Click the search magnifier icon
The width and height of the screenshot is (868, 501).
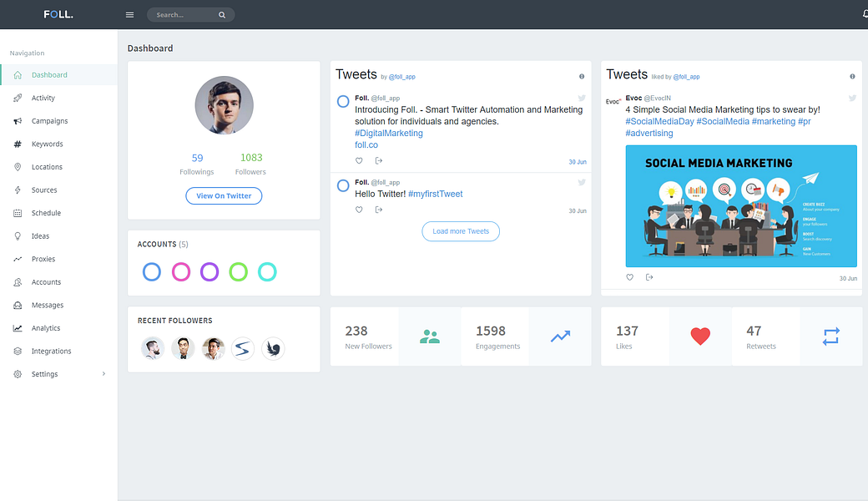coord(222,15)
